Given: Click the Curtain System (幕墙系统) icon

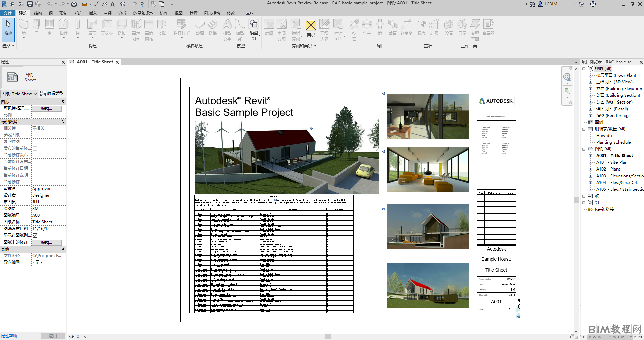Looking at the screenshot, I should coord(136,24).
